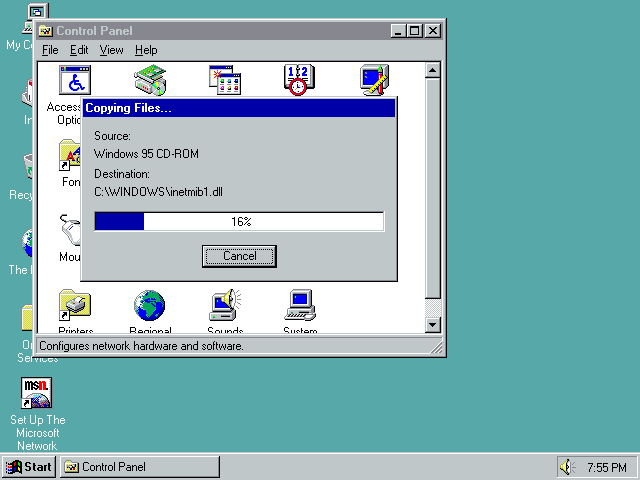Click the volume speaker icon in system tray

pos(565,467)
